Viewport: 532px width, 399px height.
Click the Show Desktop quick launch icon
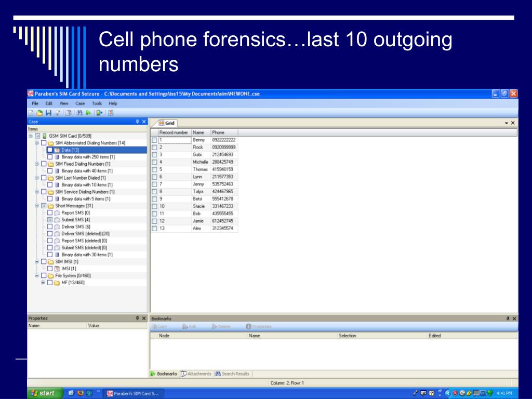click(x=89, y=393)
